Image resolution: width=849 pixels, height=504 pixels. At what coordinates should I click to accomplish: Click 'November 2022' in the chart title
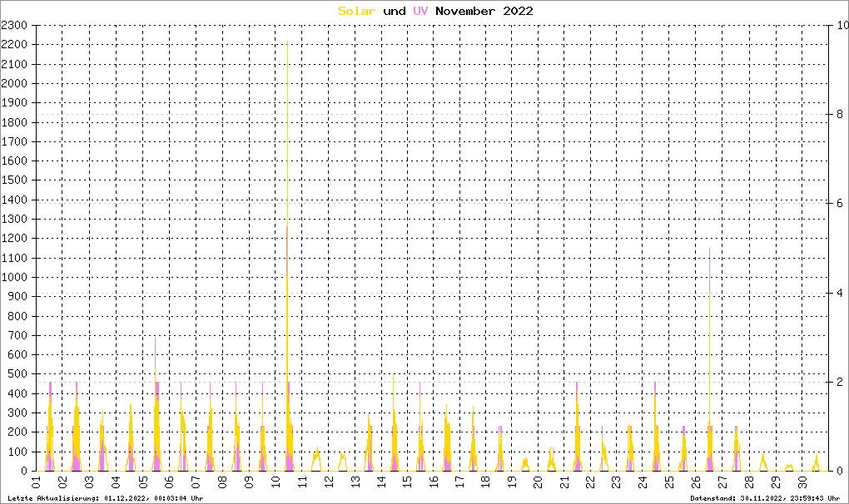(484, 11)
